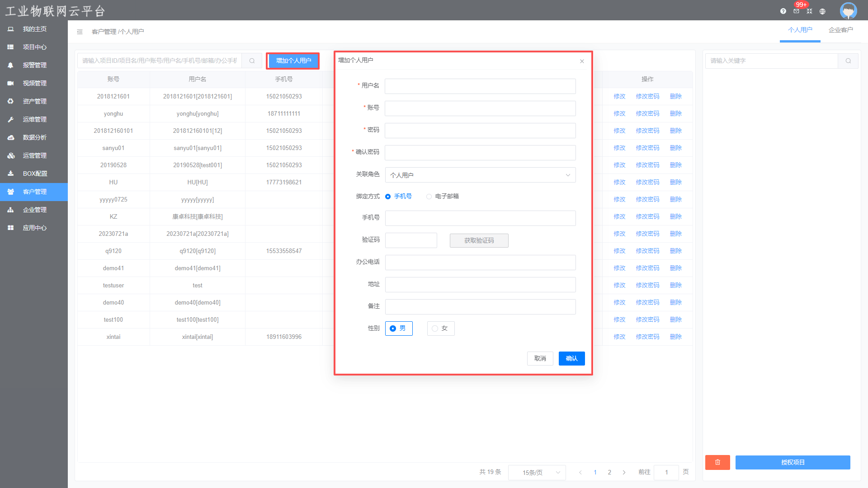The image size is (868, 488).
Task: Click the globe language icon
Action: tap(822, 11)
